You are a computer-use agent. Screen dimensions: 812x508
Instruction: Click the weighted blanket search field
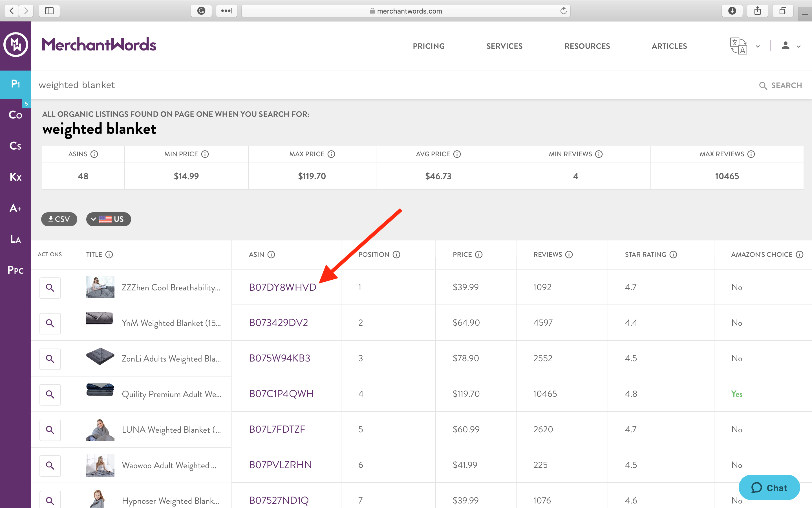(392, 85)
